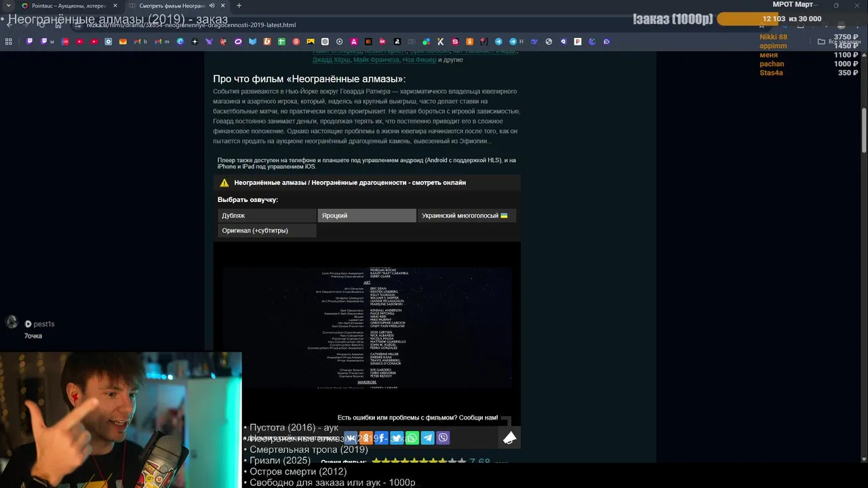The image size is (868, 488).
Task: Expand the tab search dropdown arrow
Action: click(x=7, y=5)
